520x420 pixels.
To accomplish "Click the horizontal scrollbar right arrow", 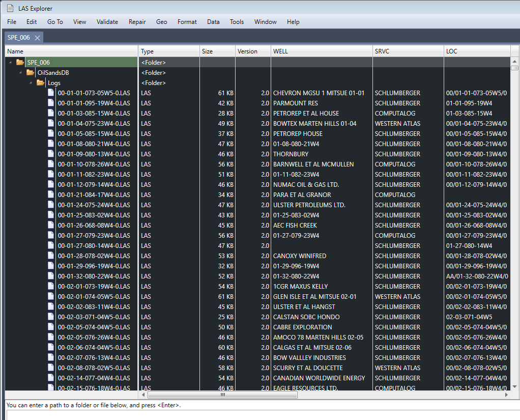I will pyautogui.click(x=506, y=395).
